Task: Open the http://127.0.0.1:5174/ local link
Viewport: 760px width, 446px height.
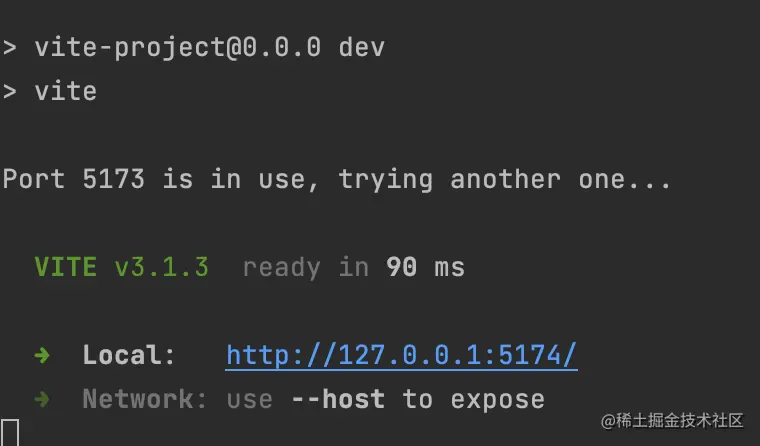Action: click(x=401, y=355)
